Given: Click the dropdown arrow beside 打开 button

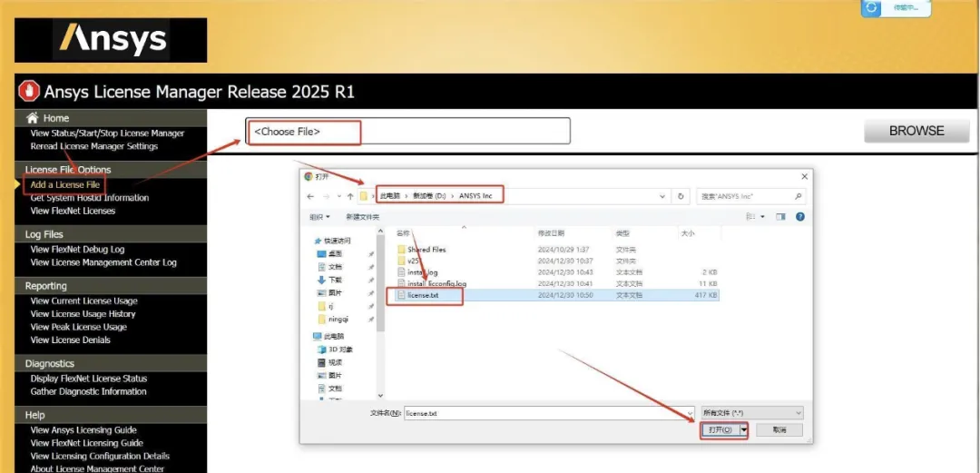Looking at the screenshot, I should point(744,429).
